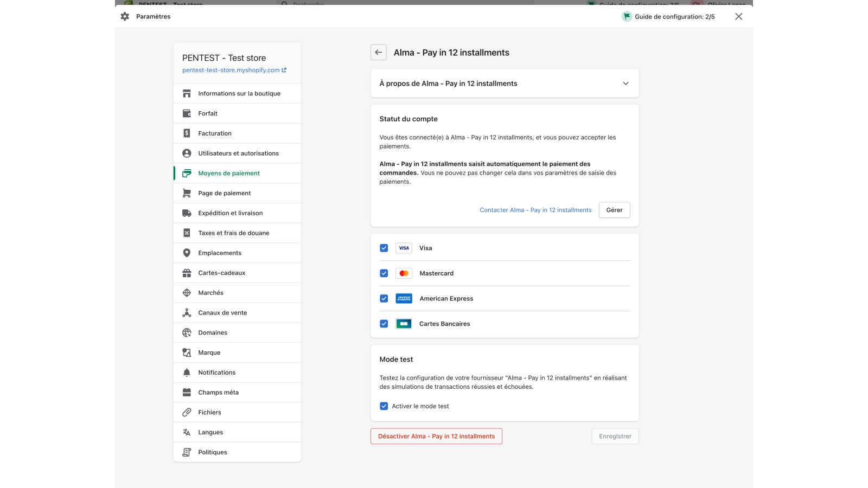Open Taxes et frais de douane
This screenshot has height=488, width=868.
[x=237, y=233]
